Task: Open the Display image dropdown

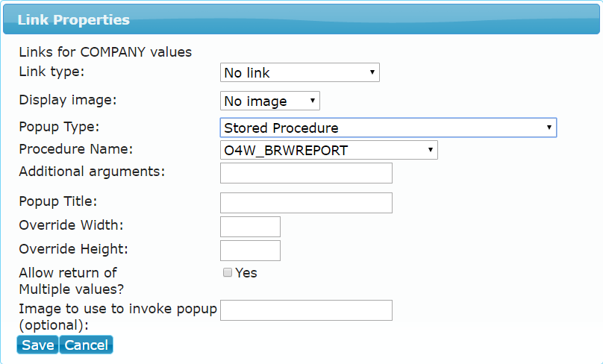Action: pyautogui.click(x=270, y=101)
